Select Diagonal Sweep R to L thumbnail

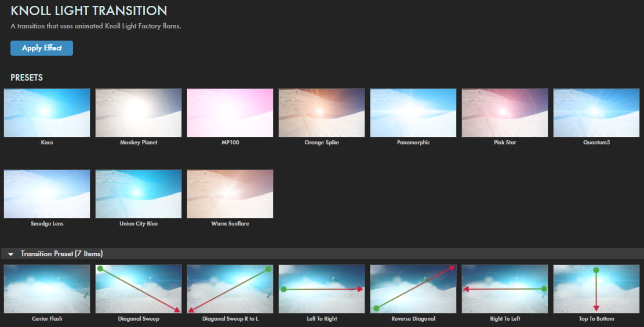pos(230,289)
